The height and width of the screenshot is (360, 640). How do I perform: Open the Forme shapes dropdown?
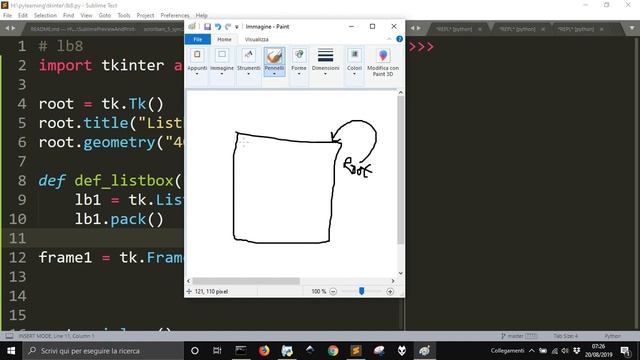coord(299,62)
